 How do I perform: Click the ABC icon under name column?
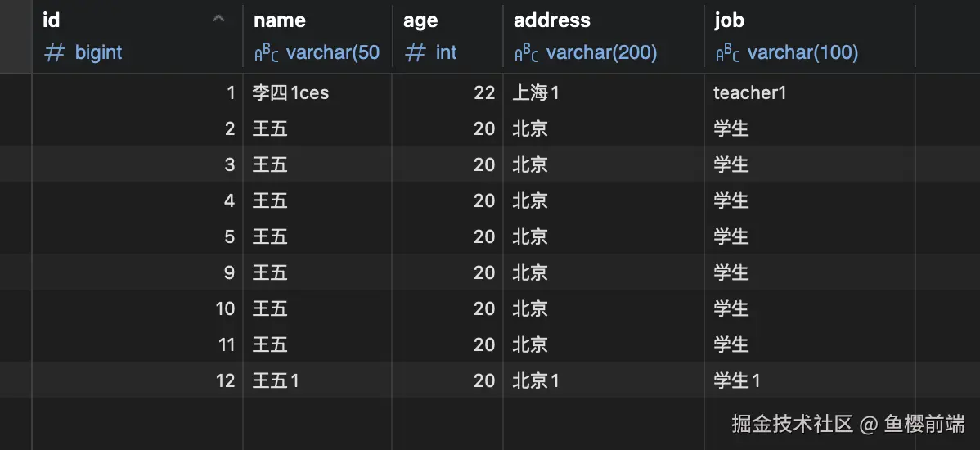(266, 53)
